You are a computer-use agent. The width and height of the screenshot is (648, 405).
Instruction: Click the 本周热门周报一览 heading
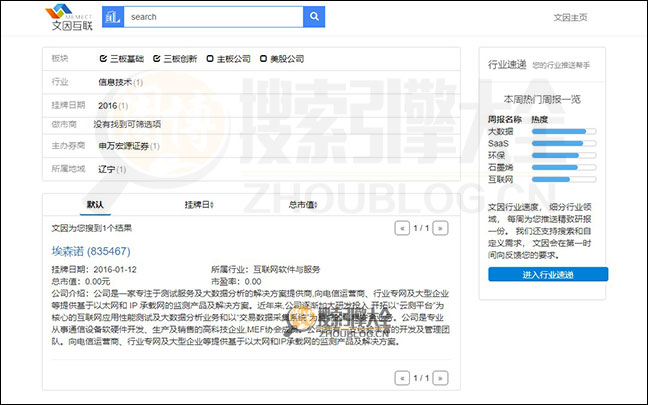point(542,99)
